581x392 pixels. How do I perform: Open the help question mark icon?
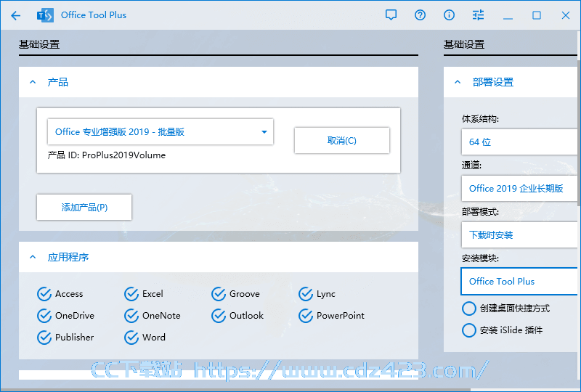pyautogui.click(x=420, y=15)
